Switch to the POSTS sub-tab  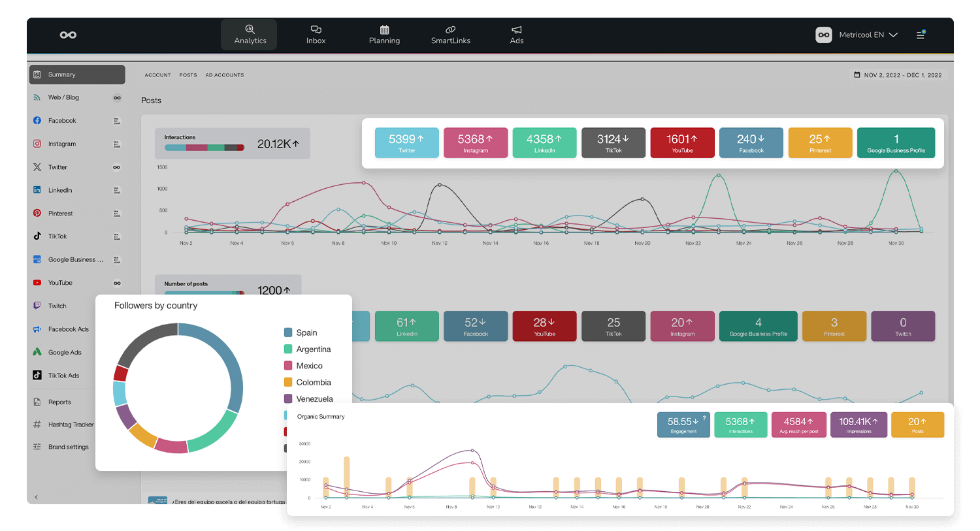point(188,75)
